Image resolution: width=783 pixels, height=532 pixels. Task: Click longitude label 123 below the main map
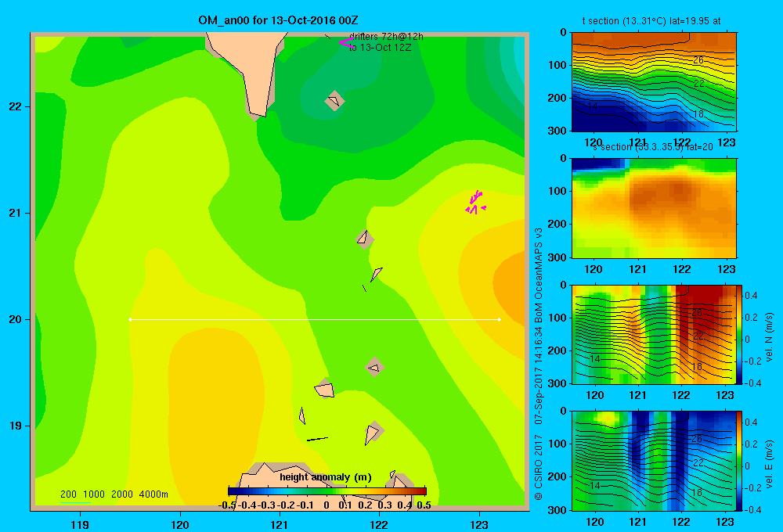(479, 524)
